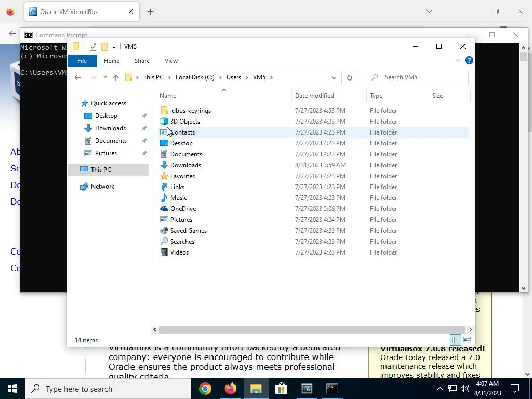The height and width of the screenshot is (399, 532).
Task: Expand chevron after This PC in path
Action: (x=169, y=77)
